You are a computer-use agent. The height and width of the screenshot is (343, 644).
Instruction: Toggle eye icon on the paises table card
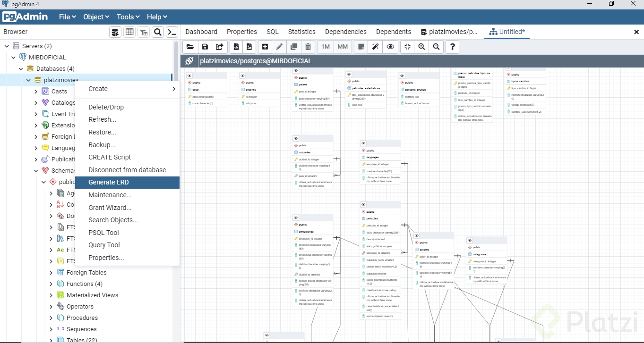point(296,71)
